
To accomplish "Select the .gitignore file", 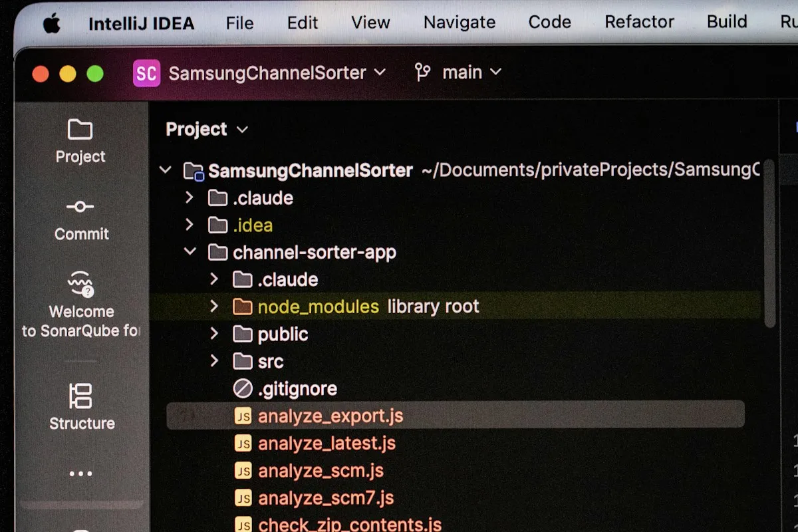I will click(297, 389).
